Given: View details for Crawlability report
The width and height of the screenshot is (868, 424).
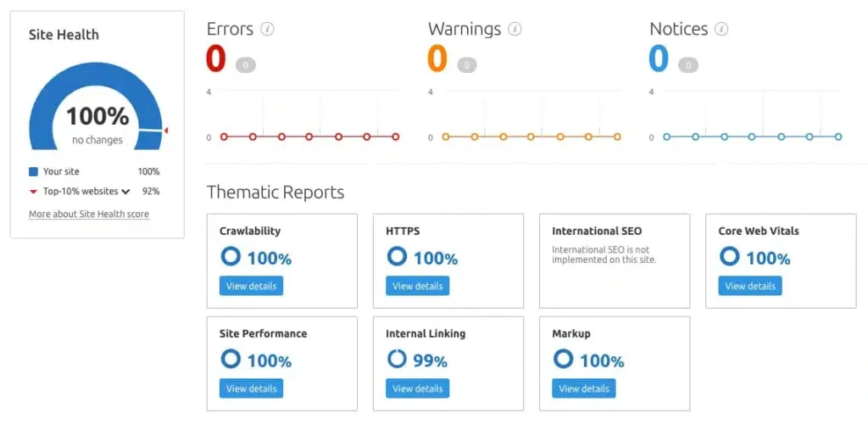Looking at the screenshot, I should pos(251,286).
